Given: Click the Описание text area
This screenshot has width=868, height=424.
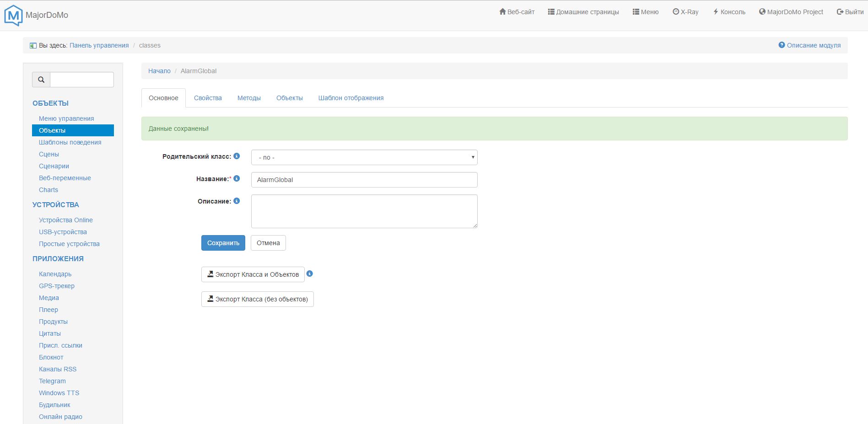Looking at the screenshot, I should pyautogui.click(x=364, y=211).
